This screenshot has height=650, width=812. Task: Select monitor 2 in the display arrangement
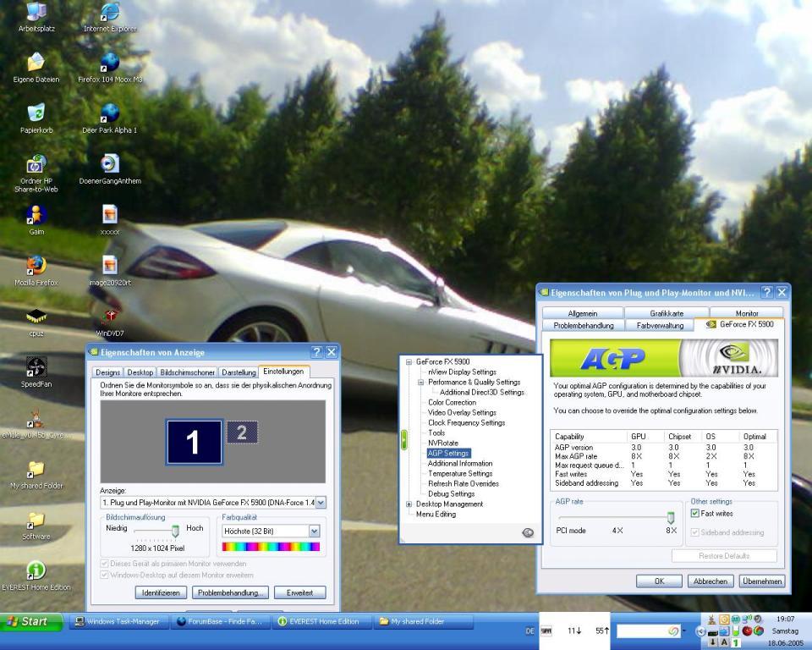(242, 432)
